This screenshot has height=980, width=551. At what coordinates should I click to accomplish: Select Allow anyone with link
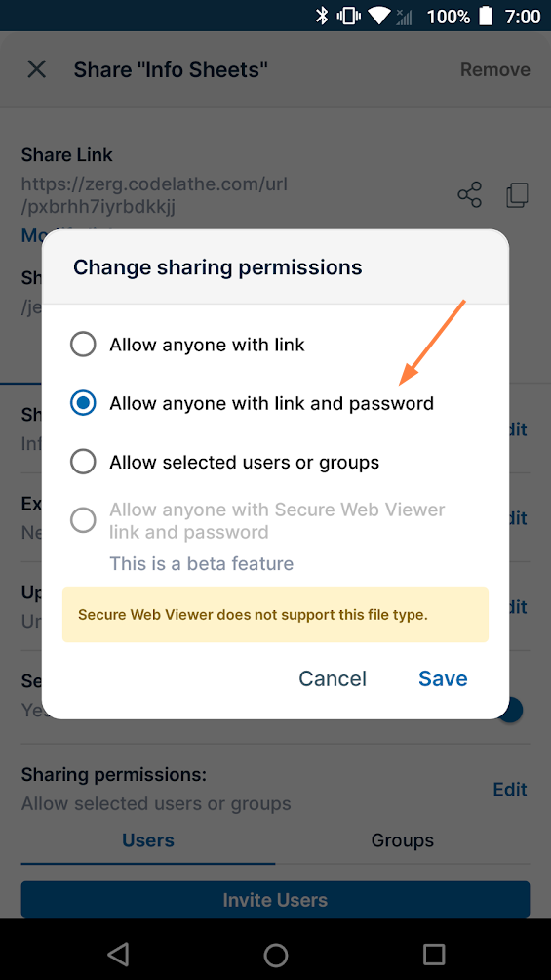(x=187, y=345)
